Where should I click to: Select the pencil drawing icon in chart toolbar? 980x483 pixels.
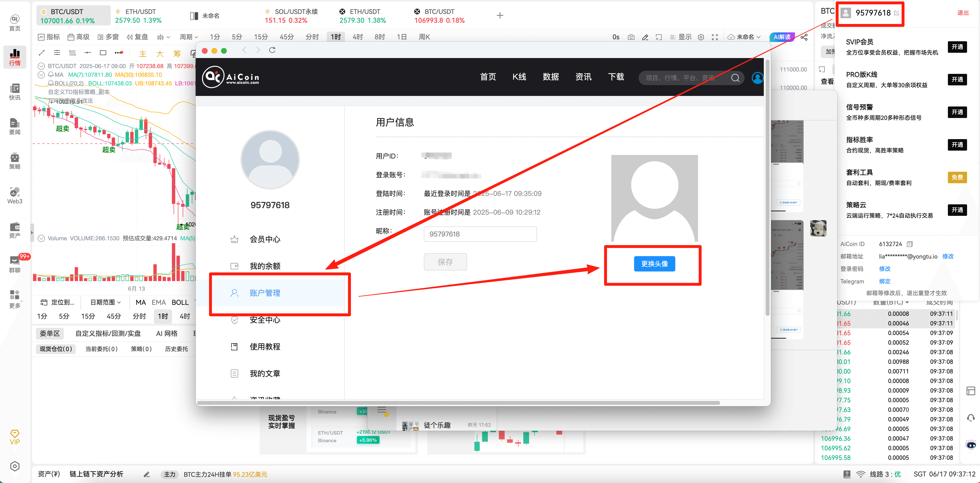click(645, 37)
